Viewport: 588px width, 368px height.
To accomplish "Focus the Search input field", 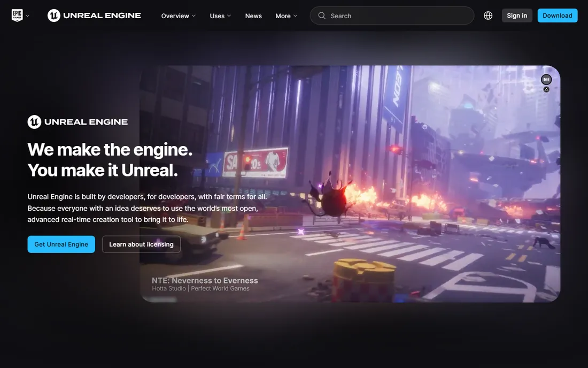I will (392, 16).
